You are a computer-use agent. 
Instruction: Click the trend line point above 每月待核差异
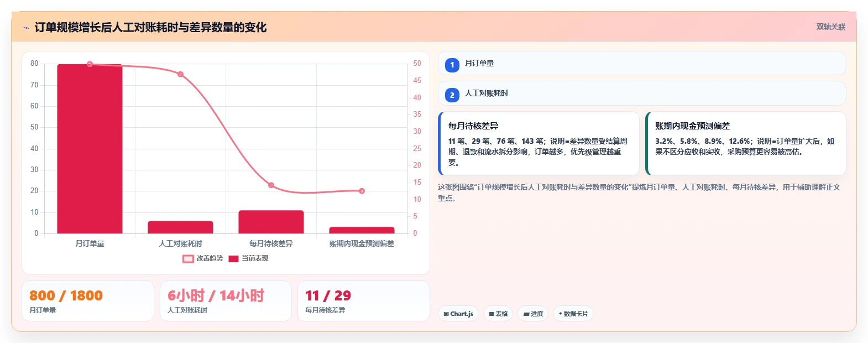point(271,185)
